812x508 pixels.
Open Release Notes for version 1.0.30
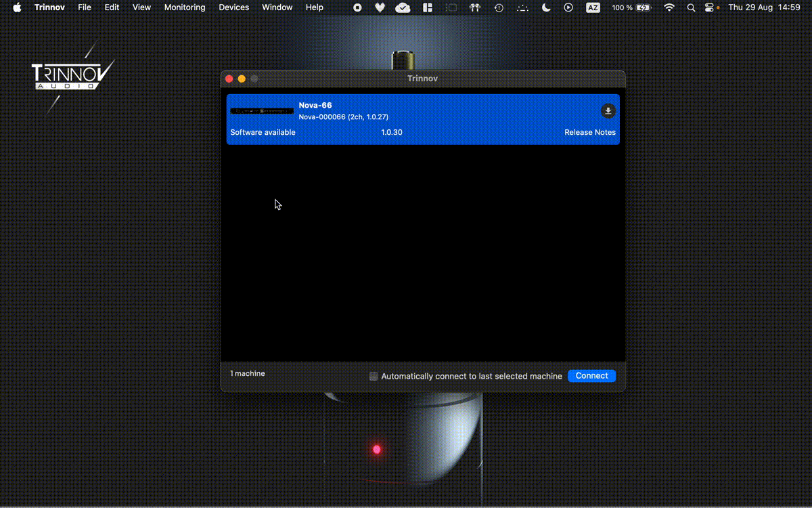589,133
